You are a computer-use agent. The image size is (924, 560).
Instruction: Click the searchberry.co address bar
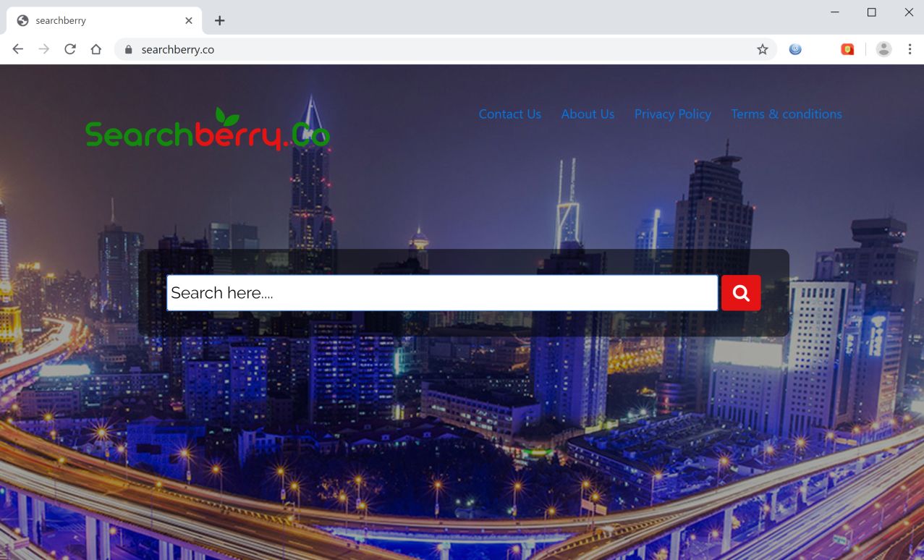[x=445, y=49]
